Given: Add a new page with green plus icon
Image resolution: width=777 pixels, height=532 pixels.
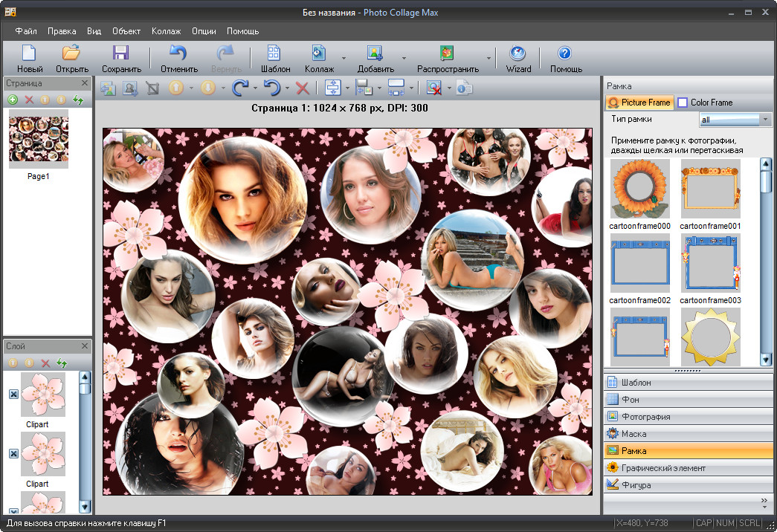Looking at the screenshot, I should [x=13, y=100].
